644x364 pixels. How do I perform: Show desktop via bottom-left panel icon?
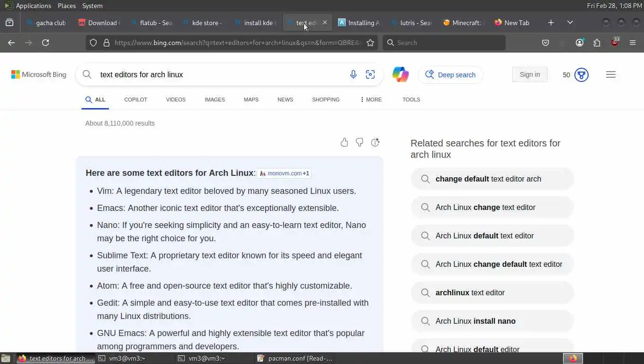coord(6,358)
